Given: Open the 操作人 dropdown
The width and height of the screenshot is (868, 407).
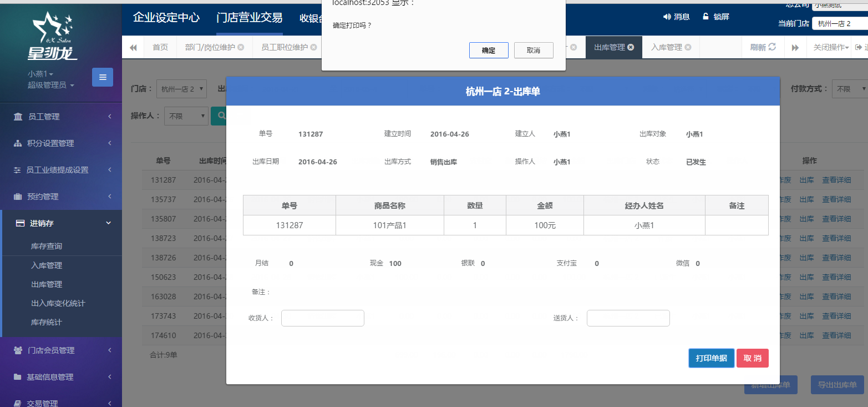Looking at the screenshot, I should point(186,116).
